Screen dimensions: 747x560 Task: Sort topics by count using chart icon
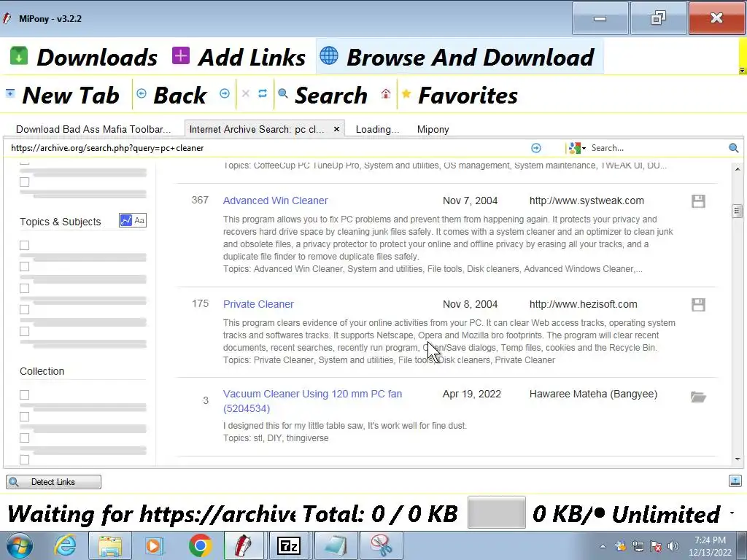125,220
